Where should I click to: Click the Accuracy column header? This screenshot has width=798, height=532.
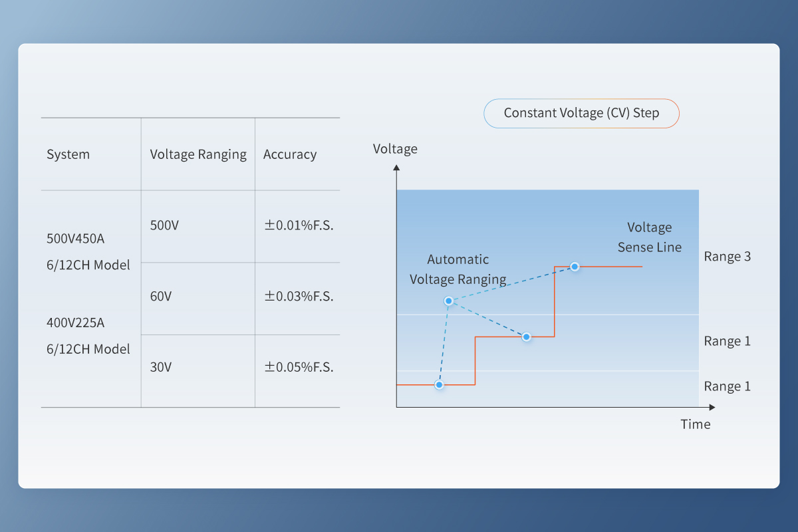(x=290, y=154)
